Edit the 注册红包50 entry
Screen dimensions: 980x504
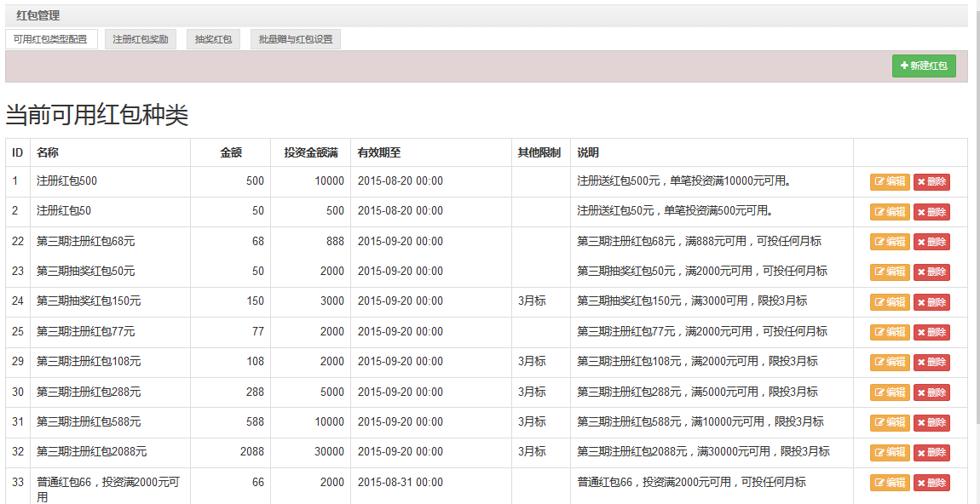point(890,212)
